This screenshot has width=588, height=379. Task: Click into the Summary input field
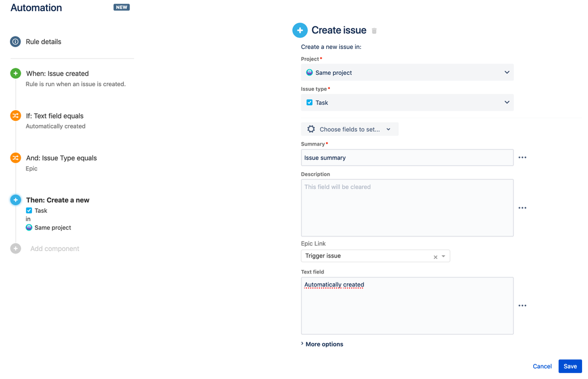pyautogui.click(x=407, y=157)
